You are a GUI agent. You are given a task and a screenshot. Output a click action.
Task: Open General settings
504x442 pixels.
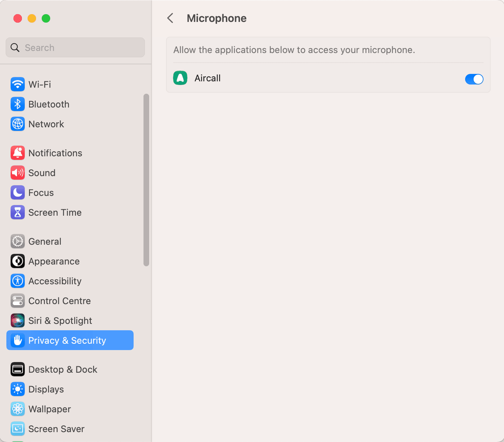(x=45, y=241)
